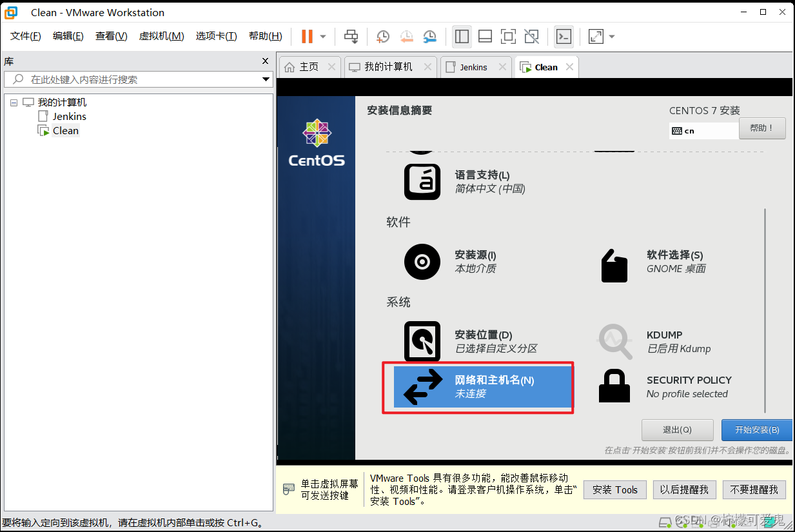
Task: Suspend the guest with the orange pause button
Action: click(307, 36)
